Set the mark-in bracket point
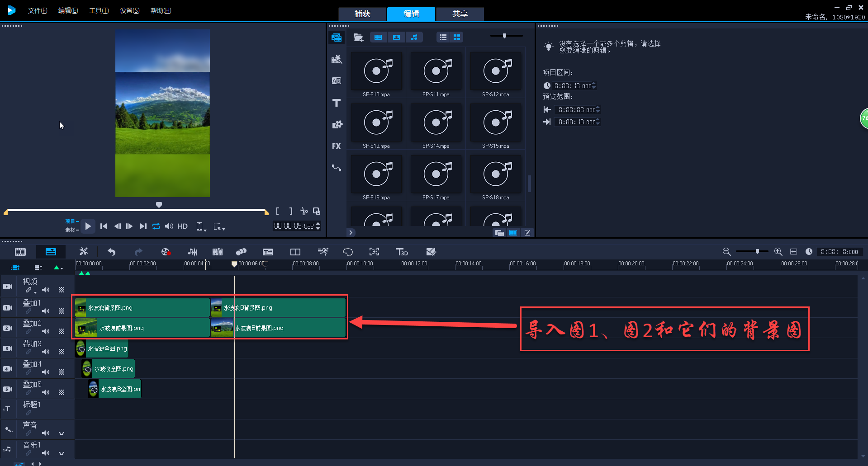Viewport: 868px width, 466px height. tap(278, 211)
